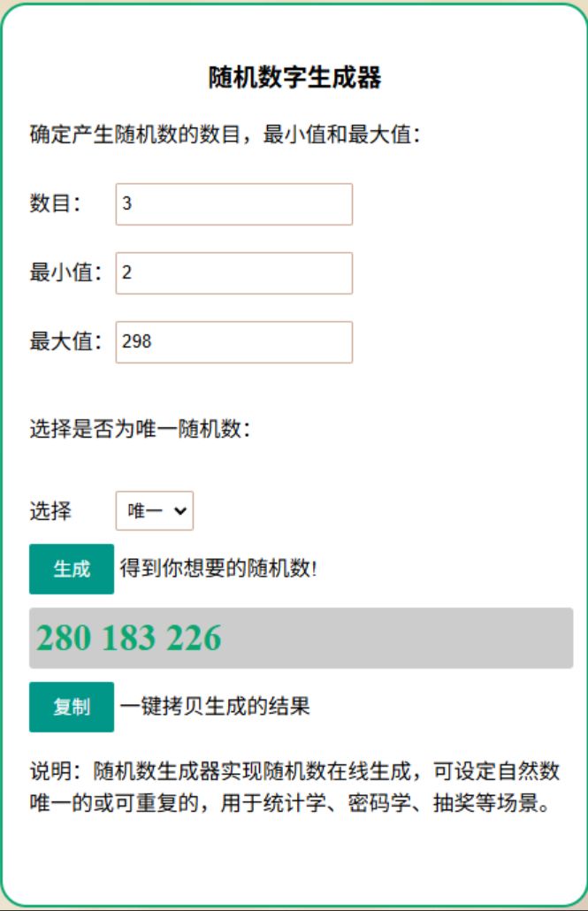
Task: Click the 说明 description paragraph
Action: tap(294, 788)
